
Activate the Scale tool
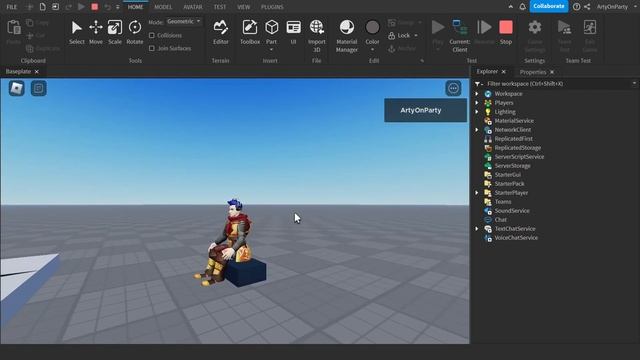[115, 32]
